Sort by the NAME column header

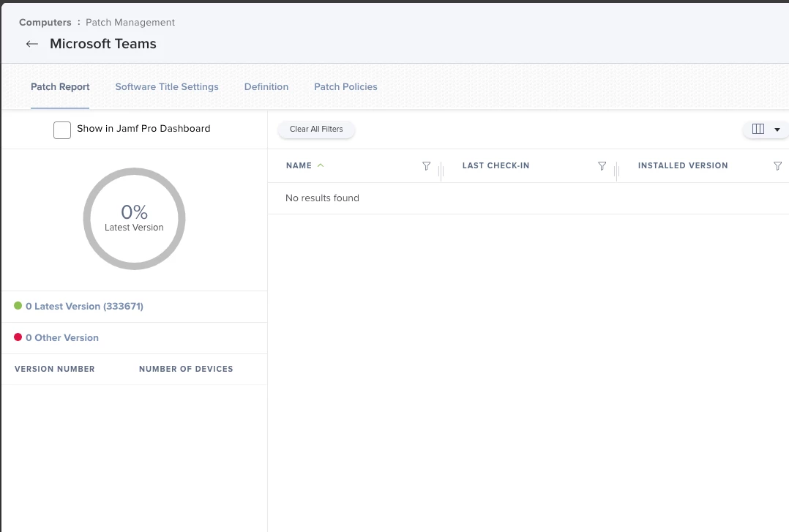click(x=299, y=165)
